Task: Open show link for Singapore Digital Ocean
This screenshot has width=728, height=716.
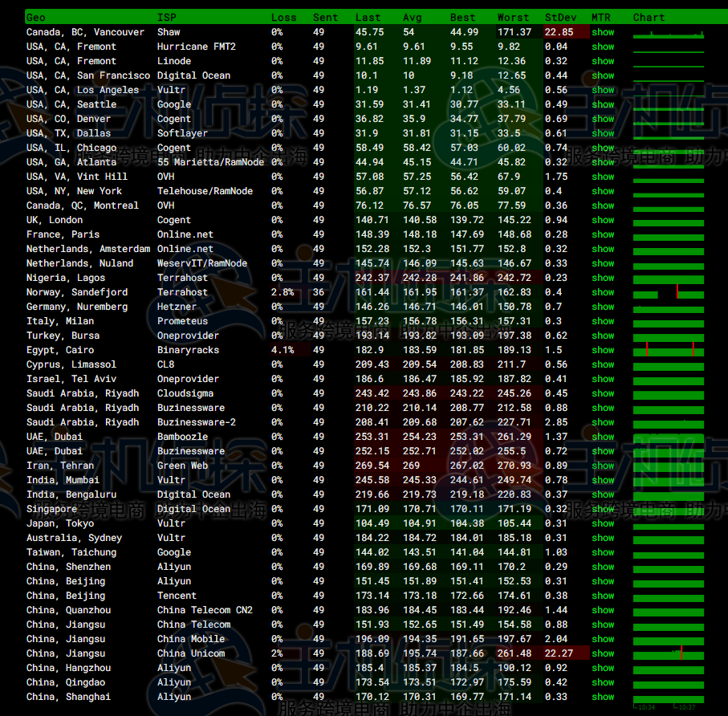Action: [x=603, y=509]
